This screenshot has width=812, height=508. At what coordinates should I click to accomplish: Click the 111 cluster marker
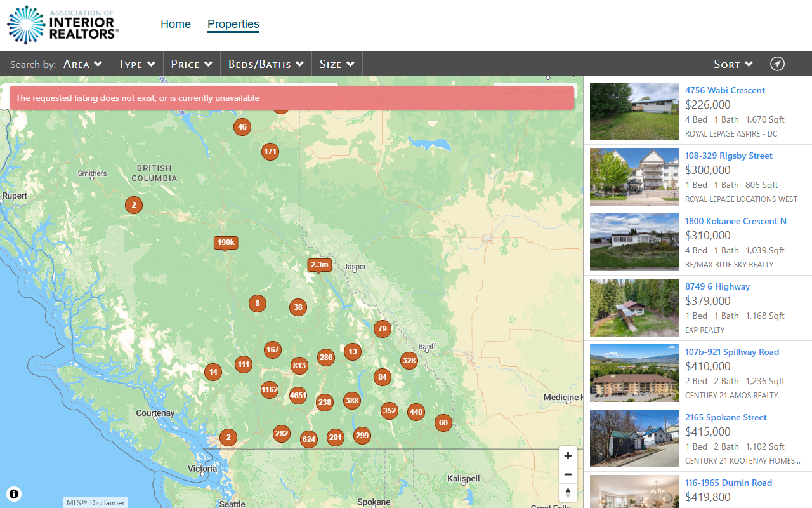coord(244,364)
